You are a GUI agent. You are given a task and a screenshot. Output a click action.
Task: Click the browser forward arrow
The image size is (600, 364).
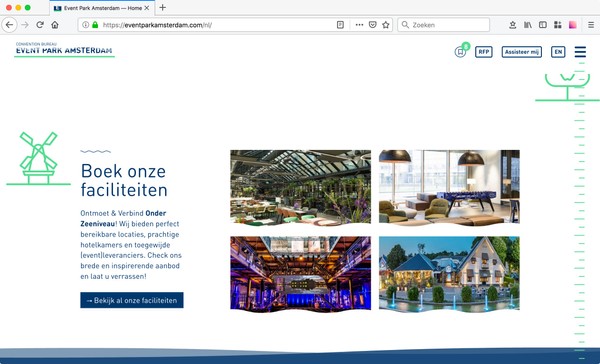tap(25, 25)
